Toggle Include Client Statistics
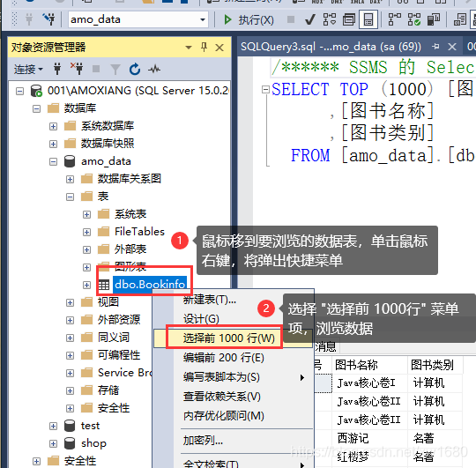This screenshot has width=476, height=468. point(434,19)
